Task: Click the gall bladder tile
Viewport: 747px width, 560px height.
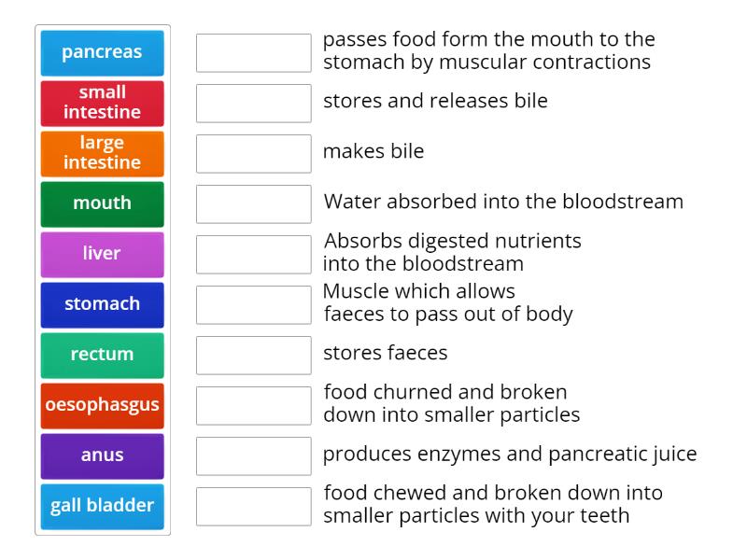Action: [102, 506]
